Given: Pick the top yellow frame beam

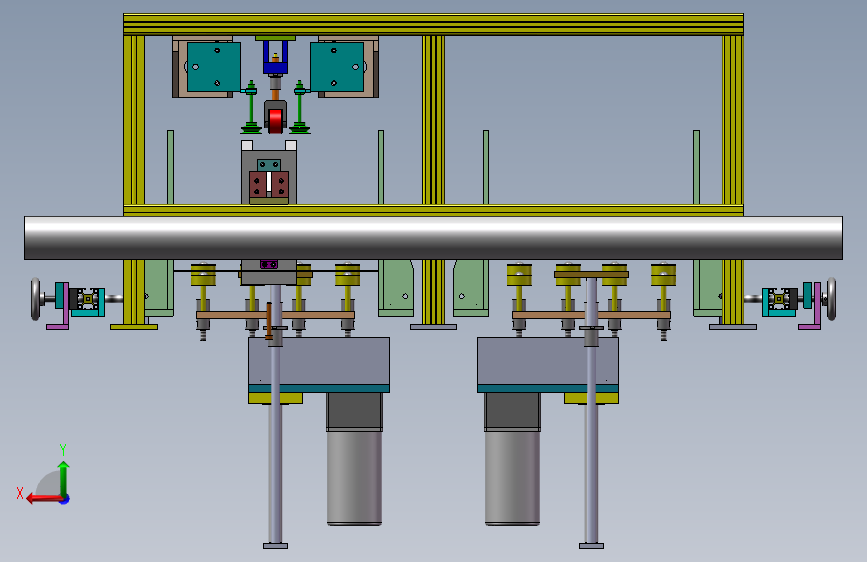Looking at the screenshot, I should (434, 24).
